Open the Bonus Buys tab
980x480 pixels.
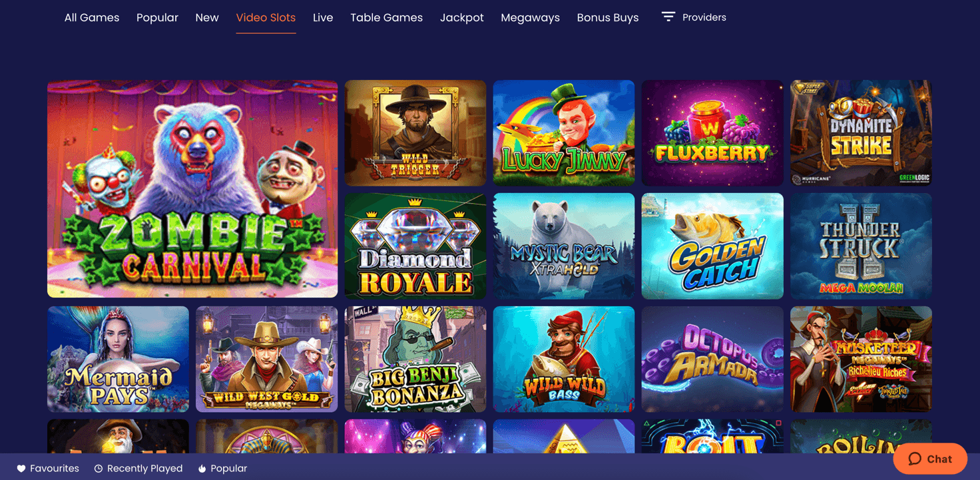(608, 18)
